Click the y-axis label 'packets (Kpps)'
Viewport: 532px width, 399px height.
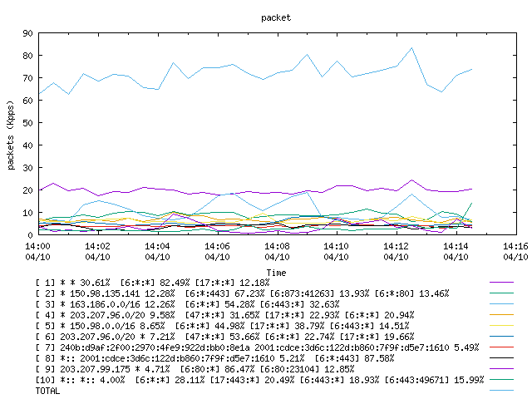click(x=11, y=135)
